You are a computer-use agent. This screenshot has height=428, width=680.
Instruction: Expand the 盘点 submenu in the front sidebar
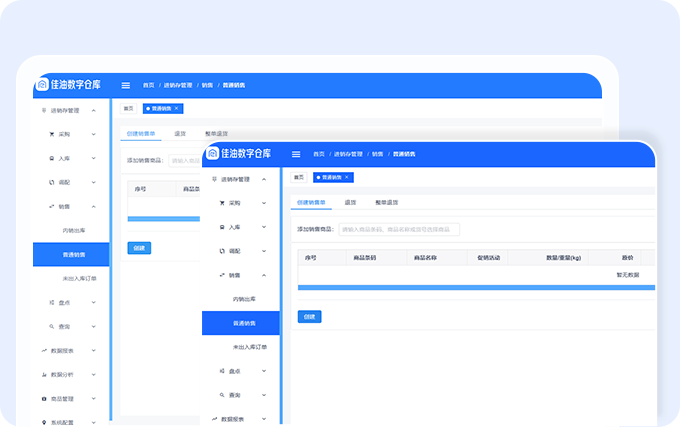[x=264, y=371]
